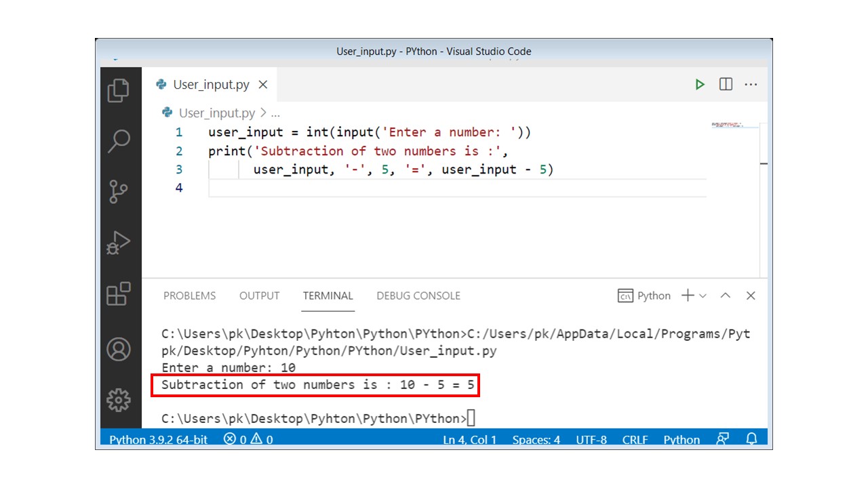Run the Python file using the green play icon
The image size is (868, 488).
tap(700, 84)
